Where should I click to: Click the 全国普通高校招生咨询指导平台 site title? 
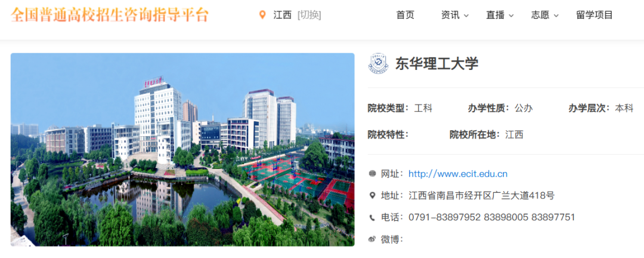pos(110,15)
